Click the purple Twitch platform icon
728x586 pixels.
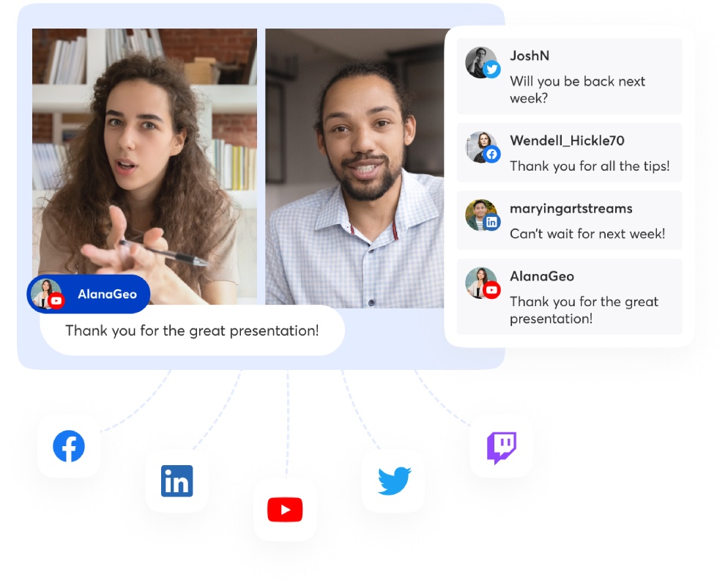(502, 448)
